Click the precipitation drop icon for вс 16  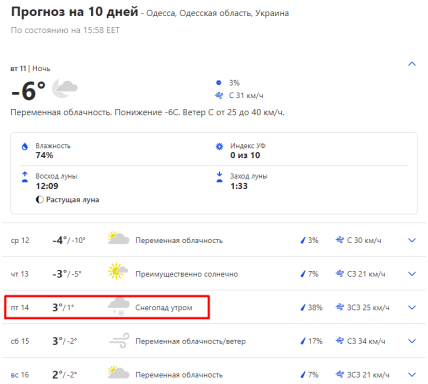click(x=303, y=375)
